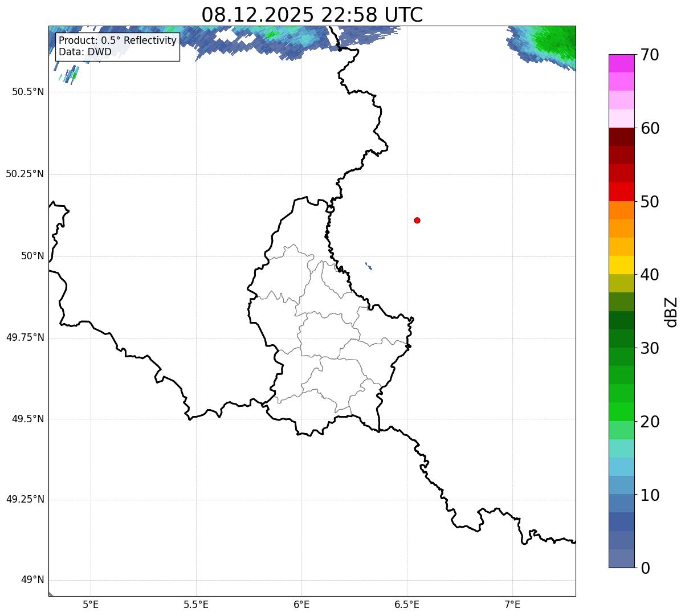This screenshot has width=685, height=616.
Task: Click the 6.5°E longitude label
Action: (x=407, y=605)
